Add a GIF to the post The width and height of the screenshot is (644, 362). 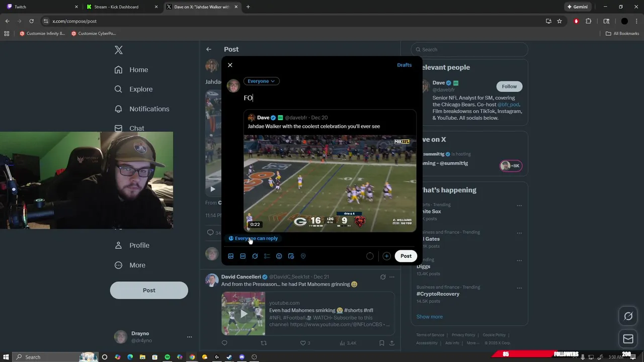[243, 256]
